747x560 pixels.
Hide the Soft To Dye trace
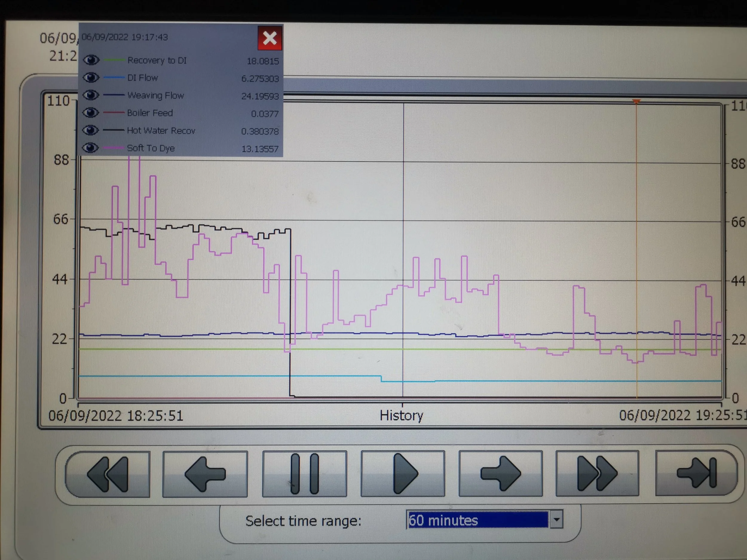91,148
